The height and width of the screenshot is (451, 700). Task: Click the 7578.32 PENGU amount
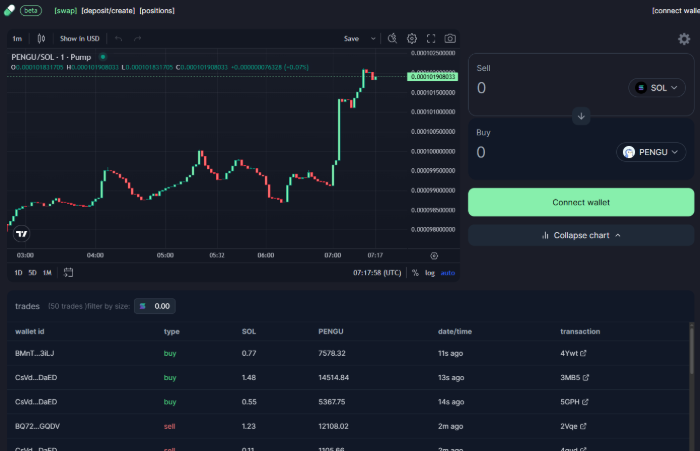(x=332, y=353)
